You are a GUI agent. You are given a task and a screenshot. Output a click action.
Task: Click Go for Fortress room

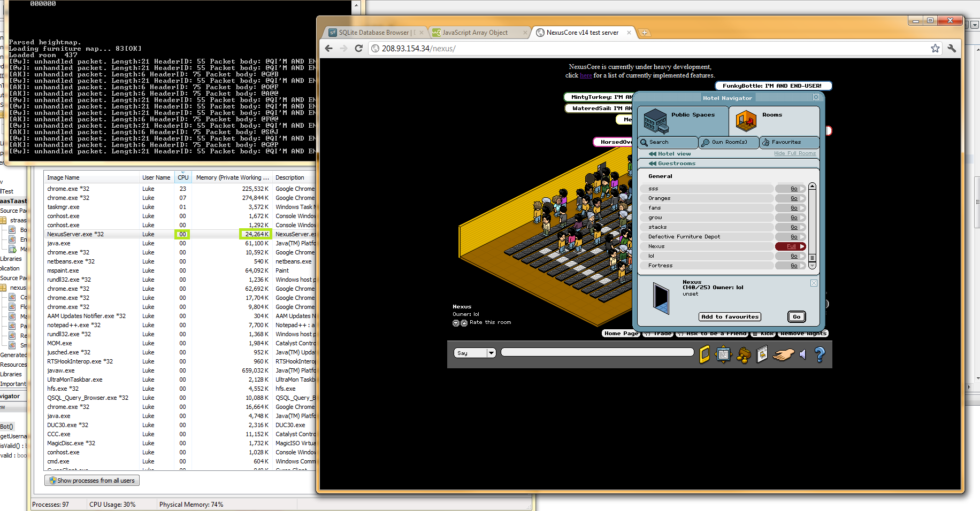tap(791, 266)
